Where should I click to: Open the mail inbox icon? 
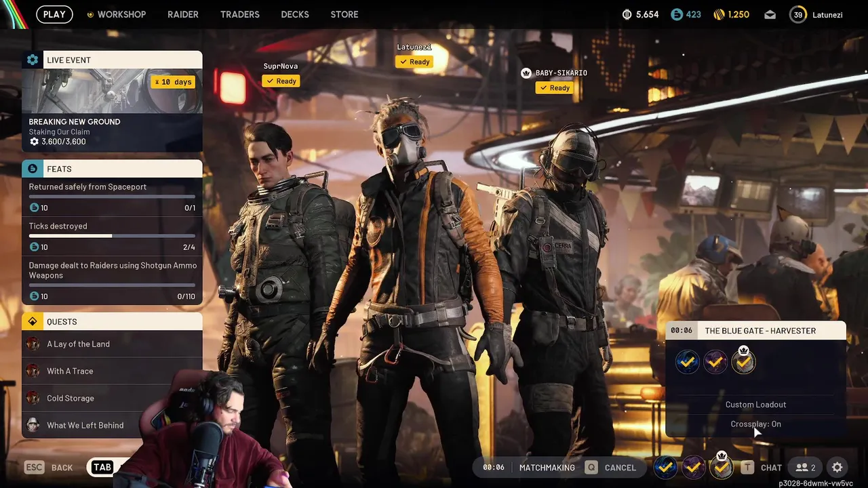click(770, 14)
